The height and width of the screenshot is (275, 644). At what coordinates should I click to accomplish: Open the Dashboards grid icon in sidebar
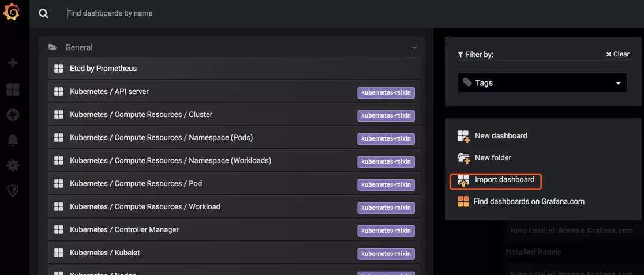(x=13, y=89)
